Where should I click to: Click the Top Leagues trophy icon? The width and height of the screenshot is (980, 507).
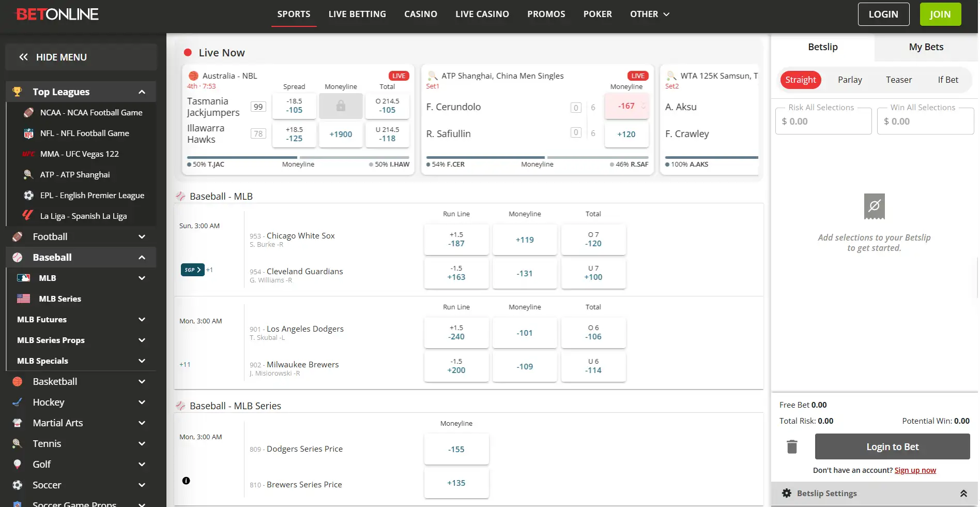coord(18,92)
